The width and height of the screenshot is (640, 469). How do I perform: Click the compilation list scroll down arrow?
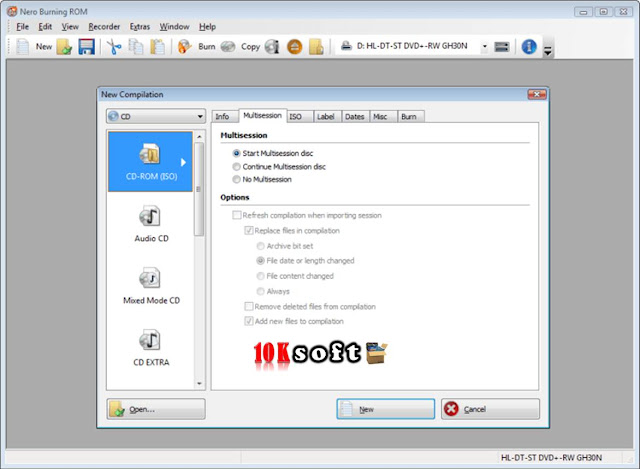(199, 384)
